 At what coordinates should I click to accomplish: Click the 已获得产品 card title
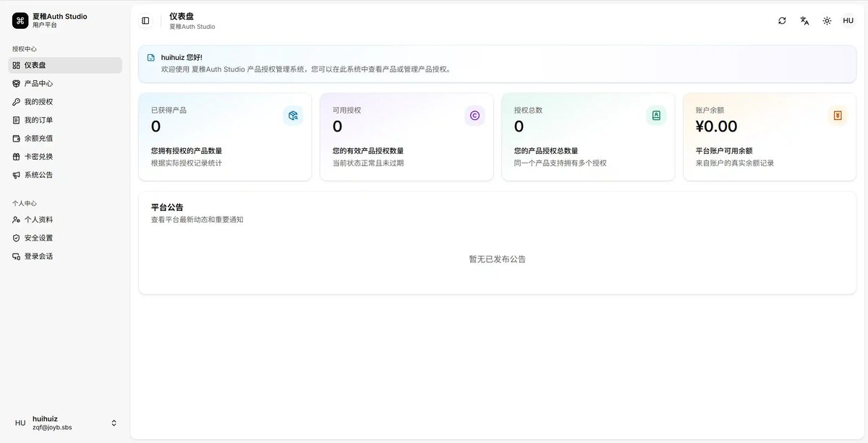click(169, 111)
